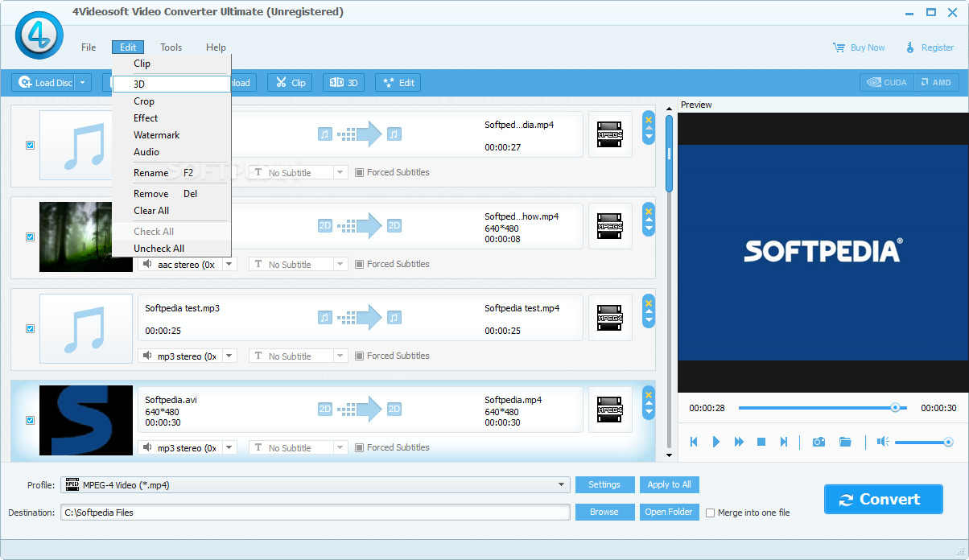The image size is (969, 560).
Task: Open MPEG4 format icon for Softpedia test.mp4
Action: coord(610,318)
